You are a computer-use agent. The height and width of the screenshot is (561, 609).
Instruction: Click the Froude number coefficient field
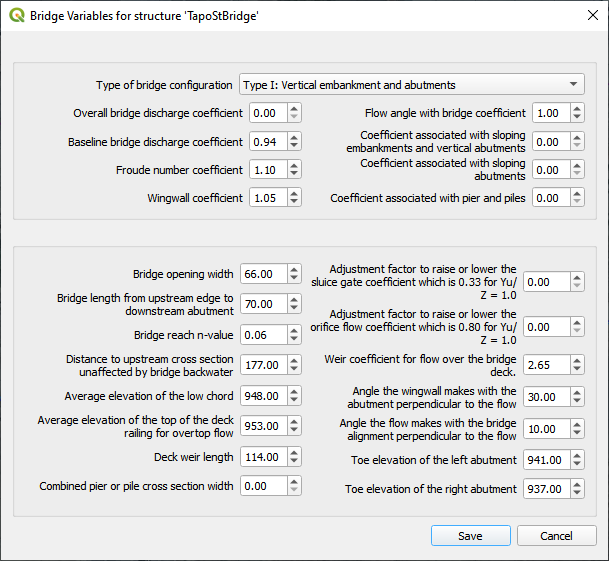click(267, 170)
